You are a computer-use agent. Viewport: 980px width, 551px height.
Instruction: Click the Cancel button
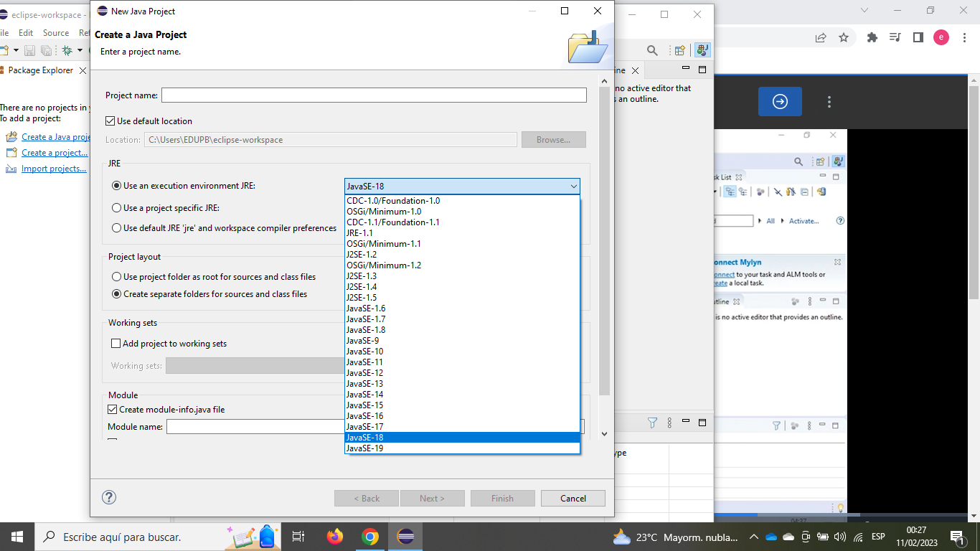click(573, 499)
